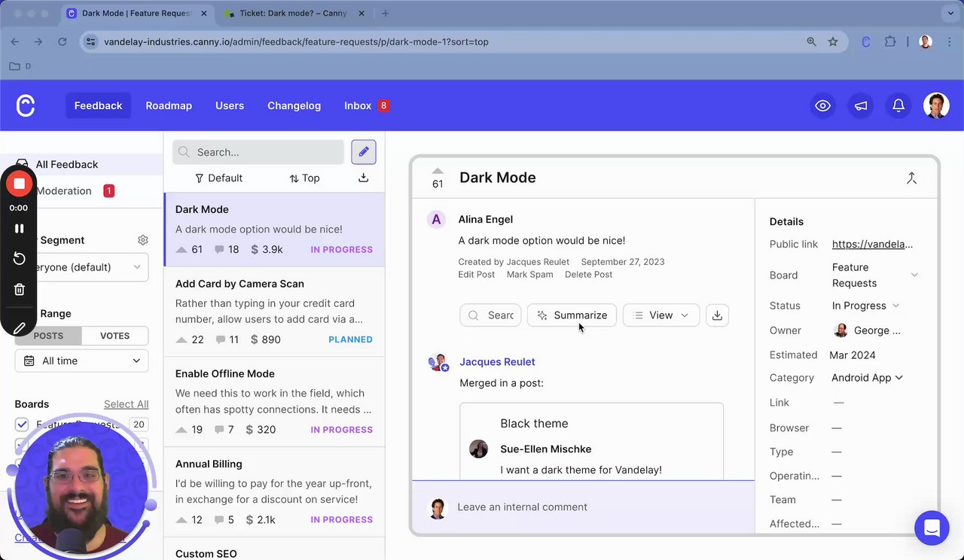Toggle the Feature Requests board checkbox
The height and width of the screenshot is (560, 964).
tap(22, 425)
